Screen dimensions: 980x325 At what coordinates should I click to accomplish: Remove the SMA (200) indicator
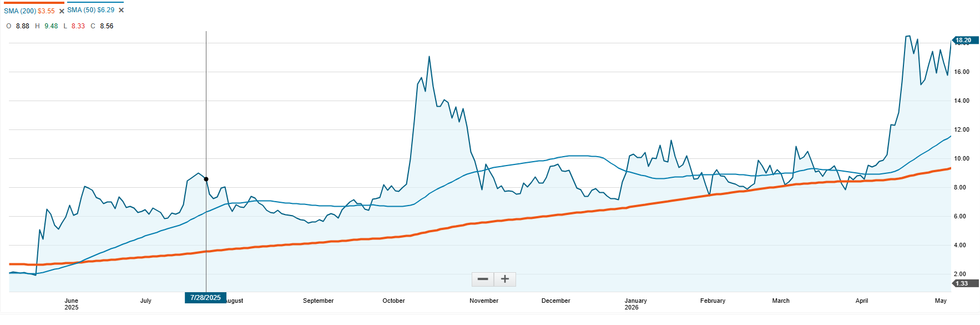(62, 11)
